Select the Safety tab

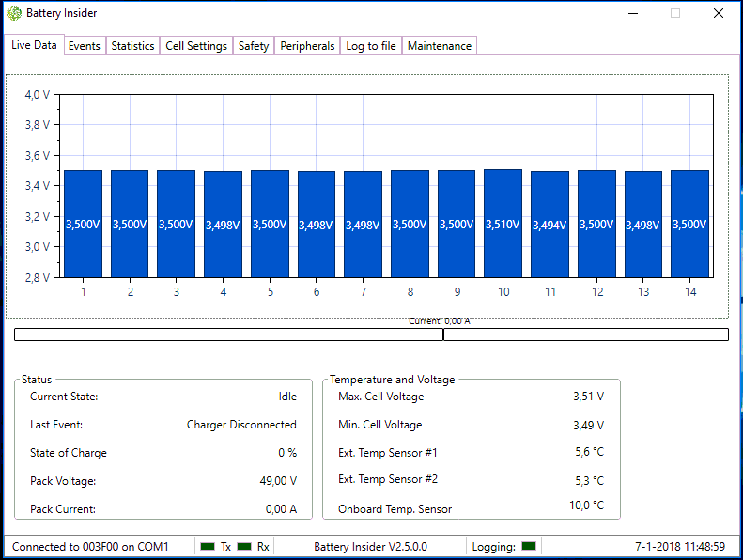click(254, 46)
